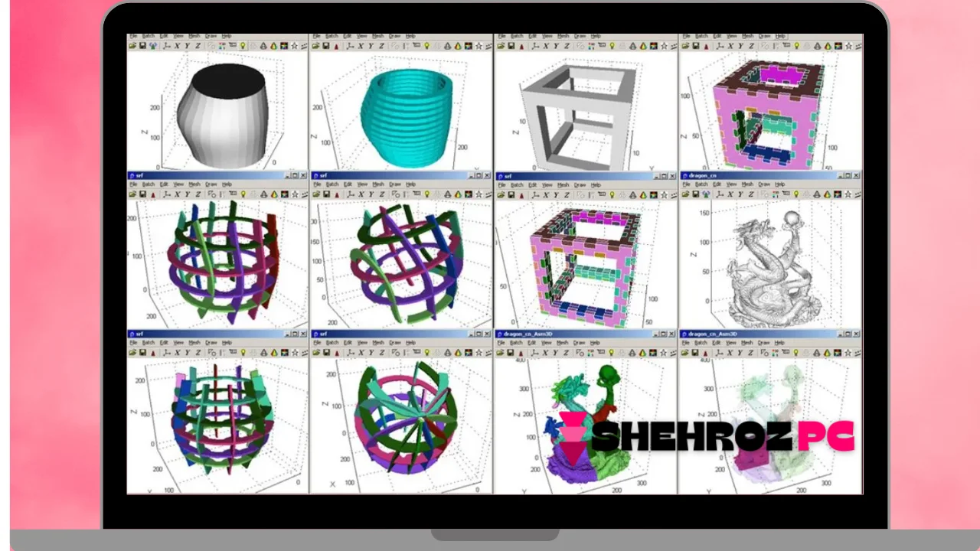
Task: Save the model in the gray vase window
Action: (x=142, y=45)
